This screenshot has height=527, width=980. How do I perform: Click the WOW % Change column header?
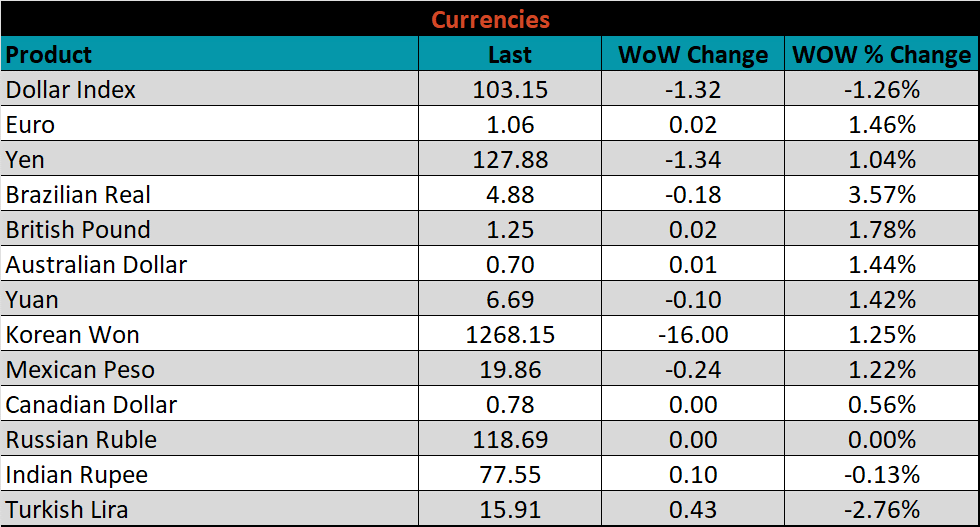pyautogui.click(x=881, y=54)
